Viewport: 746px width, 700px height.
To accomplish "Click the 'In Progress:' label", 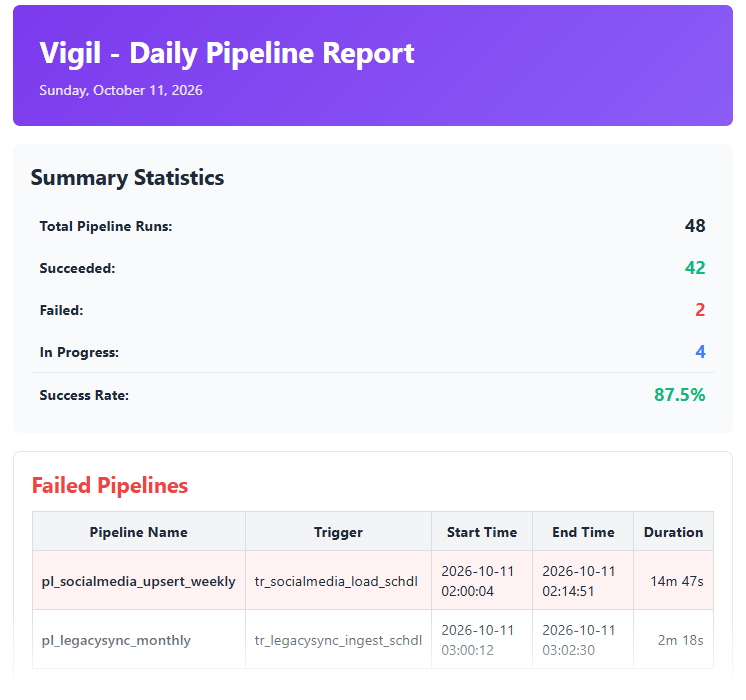I will pos(79,353).
